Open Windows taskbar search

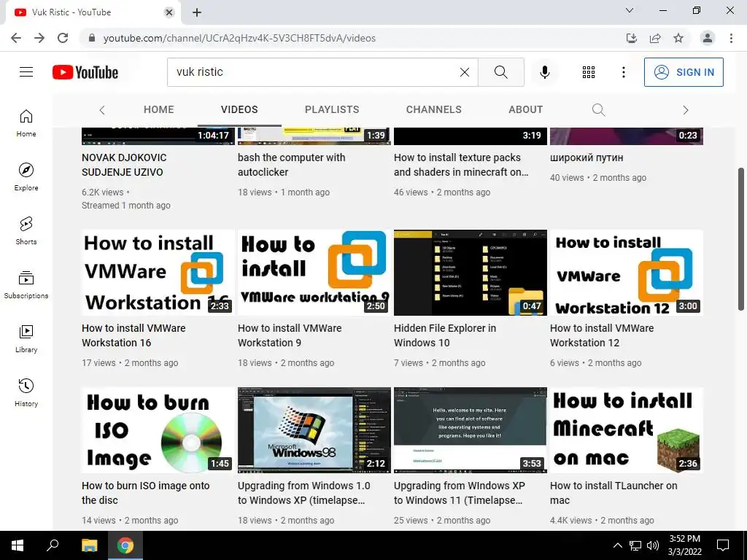53,545
